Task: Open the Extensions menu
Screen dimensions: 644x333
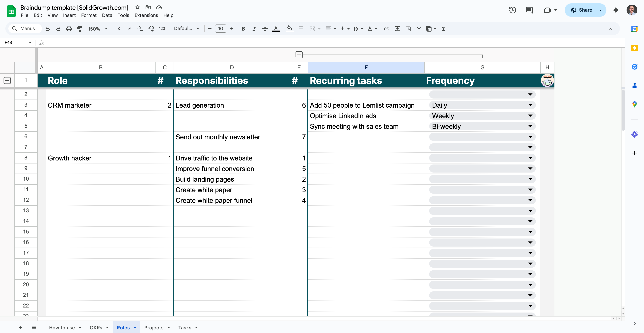Action: point(146,15)
